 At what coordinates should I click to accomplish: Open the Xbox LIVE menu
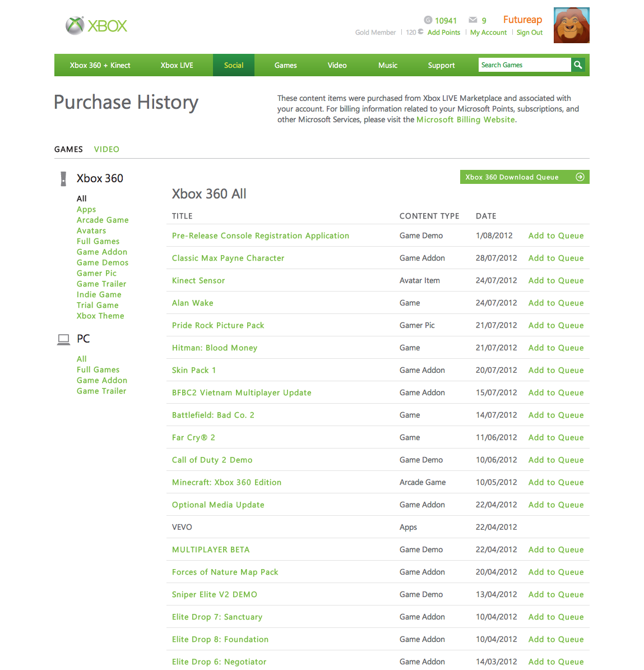[177, 66]
